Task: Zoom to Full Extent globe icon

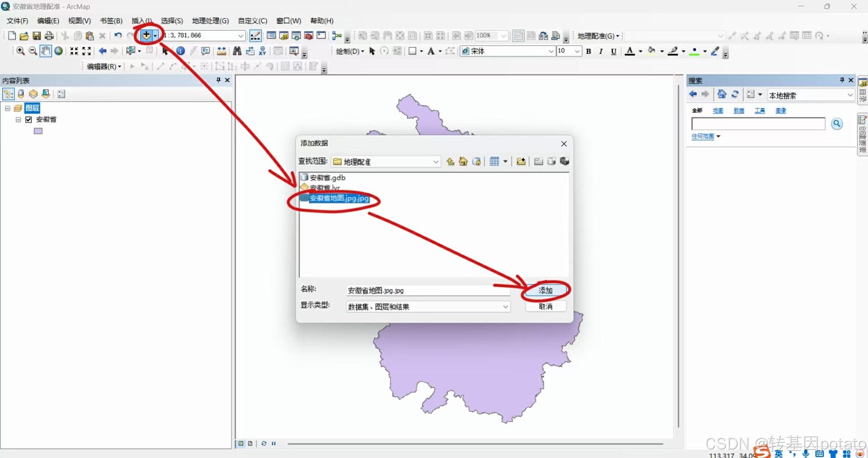Action: point(58,51)
